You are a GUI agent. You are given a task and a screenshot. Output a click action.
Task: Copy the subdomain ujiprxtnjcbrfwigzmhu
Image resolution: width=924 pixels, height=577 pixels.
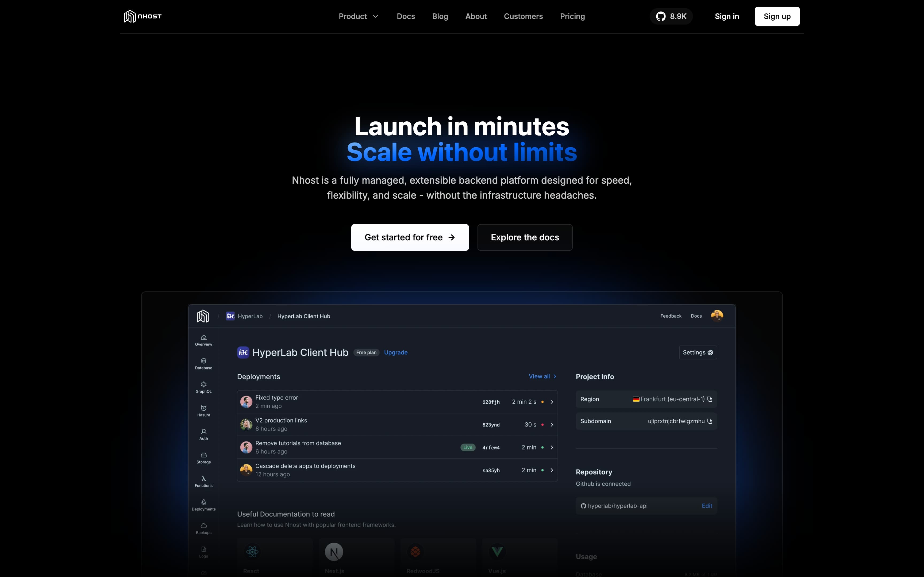(710, 421)
